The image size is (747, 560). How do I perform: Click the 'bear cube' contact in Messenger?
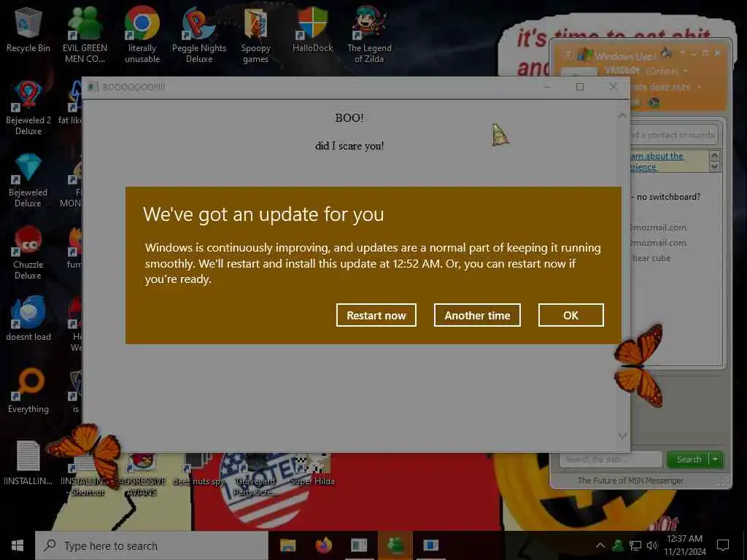(x=651, y=258)
